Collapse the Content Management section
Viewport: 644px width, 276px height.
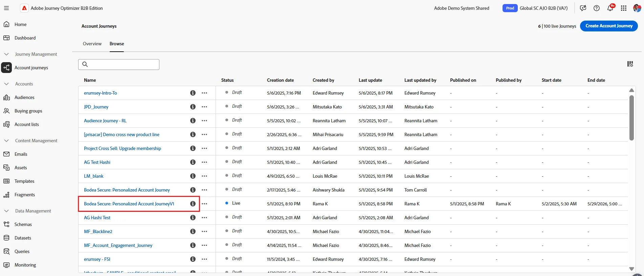coord(6,141)
